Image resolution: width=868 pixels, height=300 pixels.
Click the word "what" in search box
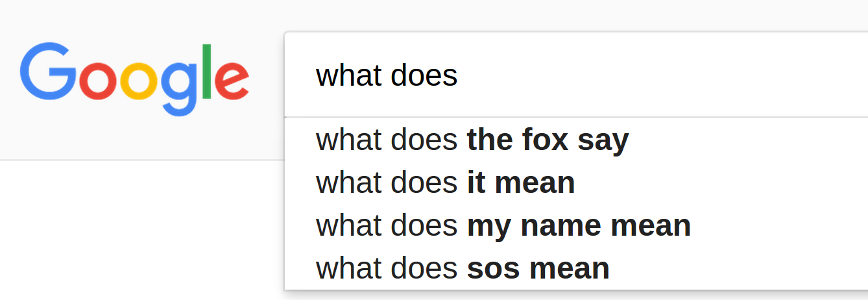pyautogui.click(x=349, y=76)
